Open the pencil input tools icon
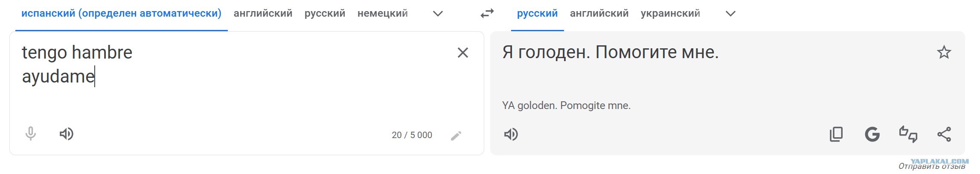Viewport: 980px width, 174px height. pos(456,136)
